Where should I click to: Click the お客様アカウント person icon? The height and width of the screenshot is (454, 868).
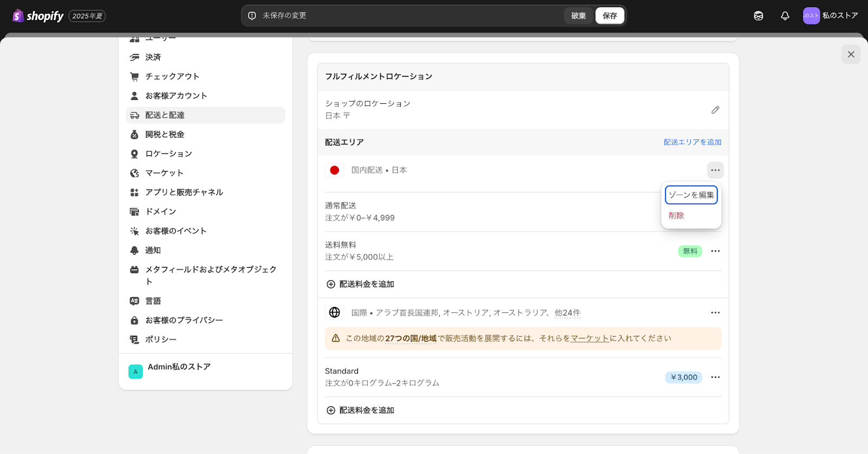coord(135,96)
